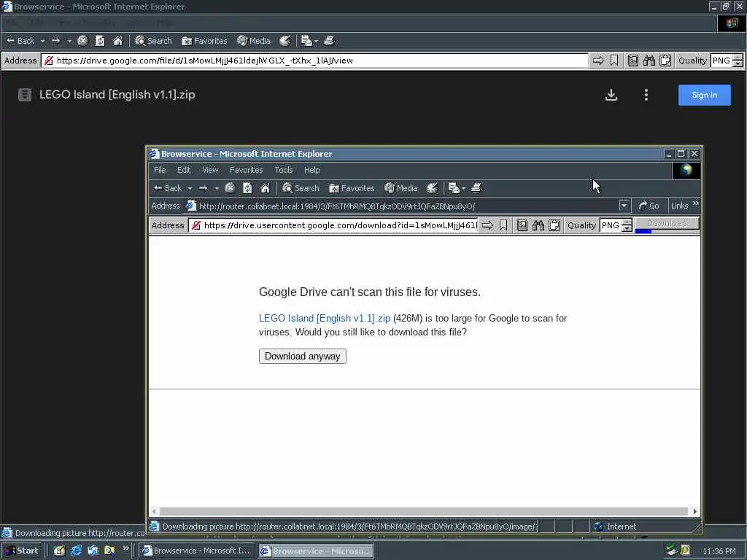
Task: Launch Internet Explorer from quick launch bar
Action: [76, 551]
